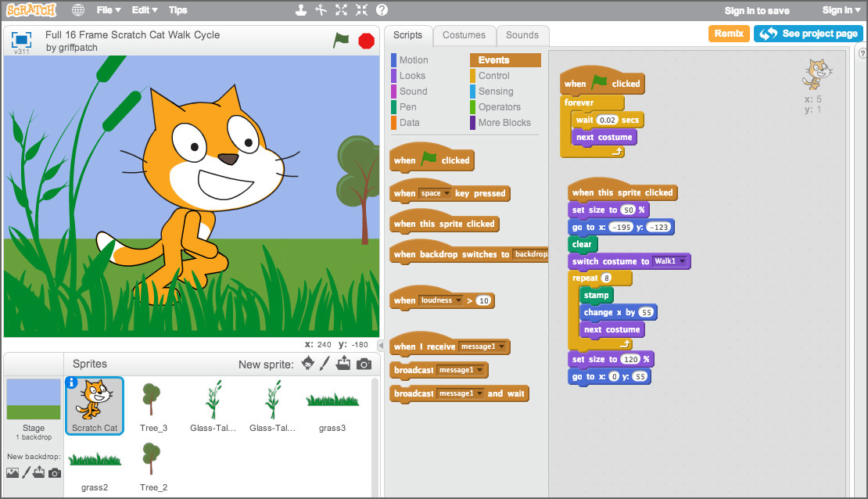The height and width of the screenshot is (499, 868).
Task: Select the duplicate stamp tool in the toolbar
Action: pyautogui.click(x=301, y=10)
